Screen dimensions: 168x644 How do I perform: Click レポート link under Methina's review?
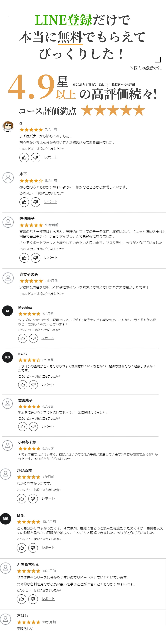point(48,338)
